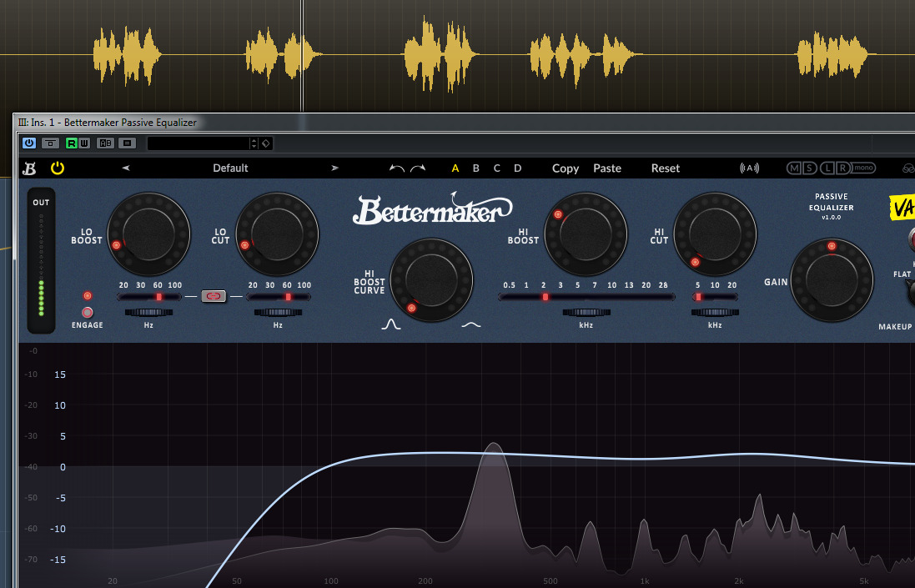This screenshot has height=588, width=915.
Task: Click the thumbwheel below LO BOOST frequency slider
Action: [148, 312]
